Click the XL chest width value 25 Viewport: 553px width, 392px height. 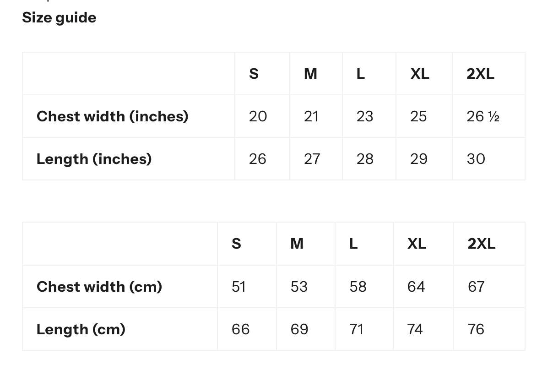pyautogui.click(x=418, y=116)
